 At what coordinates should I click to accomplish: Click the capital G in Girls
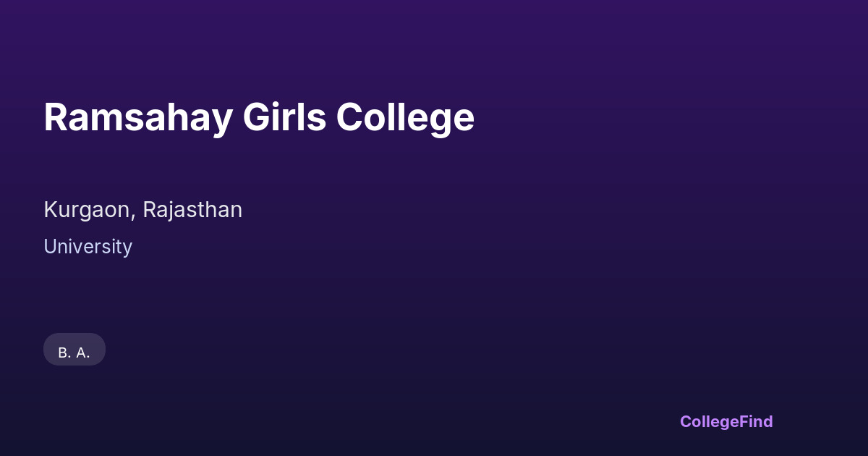[255, 117]
